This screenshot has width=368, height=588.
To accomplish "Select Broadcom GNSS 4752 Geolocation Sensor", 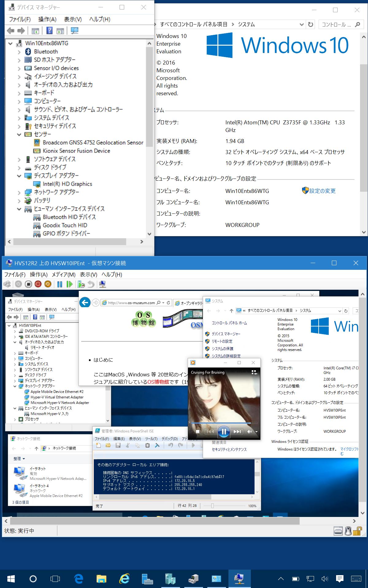I will 93,142.
